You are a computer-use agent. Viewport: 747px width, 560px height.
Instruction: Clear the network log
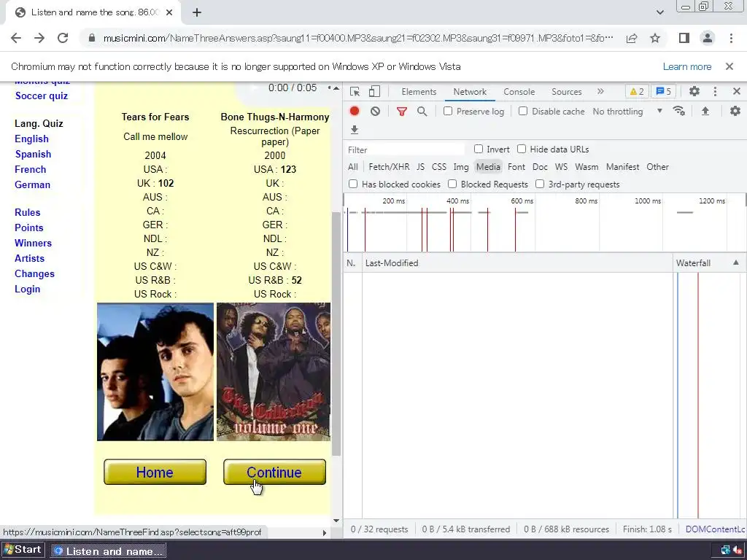[376, 111]
